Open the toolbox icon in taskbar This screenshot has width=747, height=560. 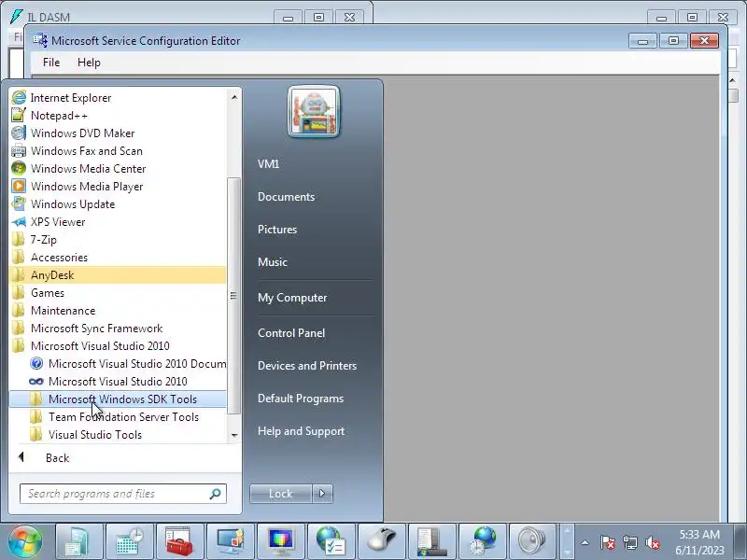(179, 541)
